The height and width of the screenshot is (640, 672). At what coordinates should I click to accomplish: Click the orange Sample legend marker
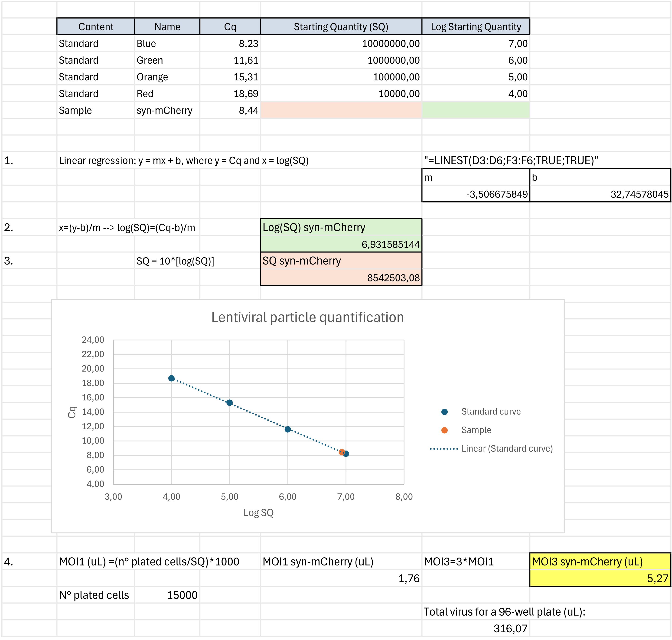[444, 430]
